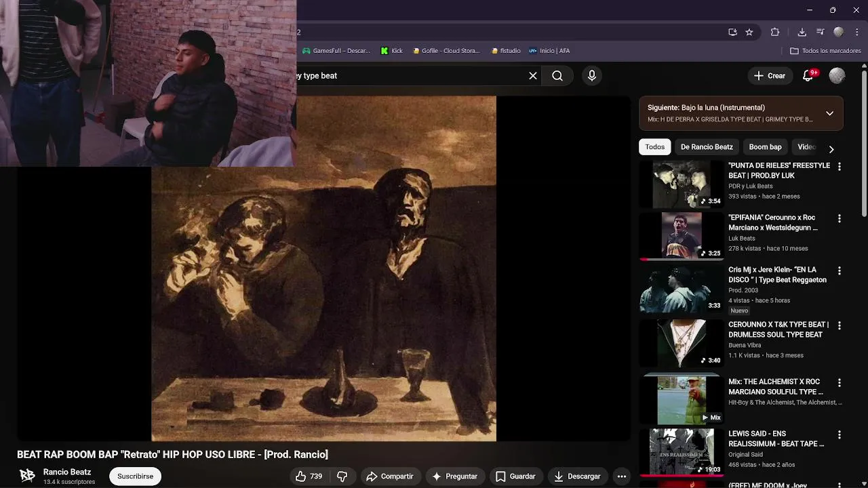The width and height of the screenshot is (868, 488).
Task: Open options for THE ALCHEMIST mix
Action: [x=840, y=383]
